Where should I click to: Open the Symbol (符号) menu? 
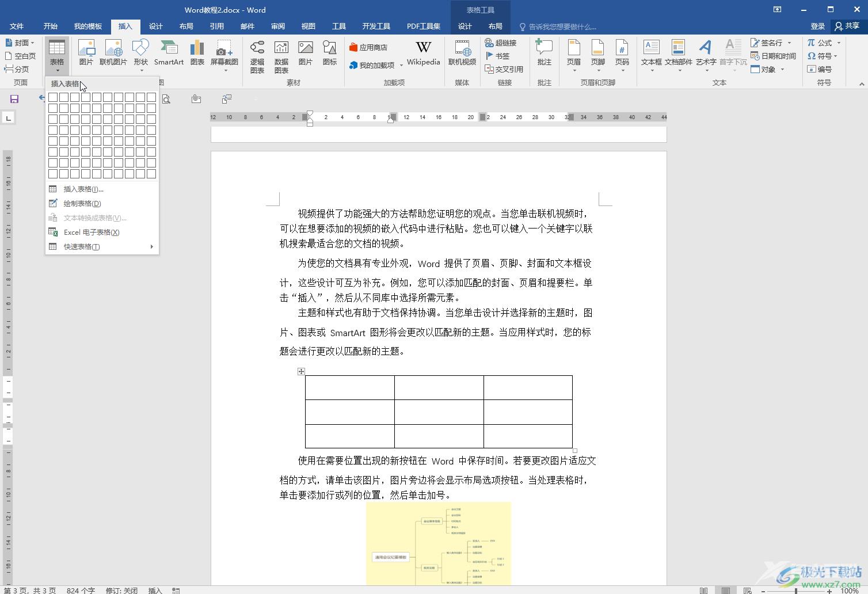point(822,56)
